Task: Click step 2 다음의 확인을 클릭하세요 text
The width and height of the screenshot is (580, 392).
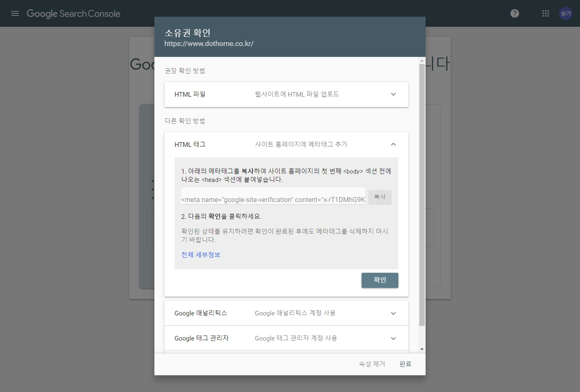Action: 221,216
